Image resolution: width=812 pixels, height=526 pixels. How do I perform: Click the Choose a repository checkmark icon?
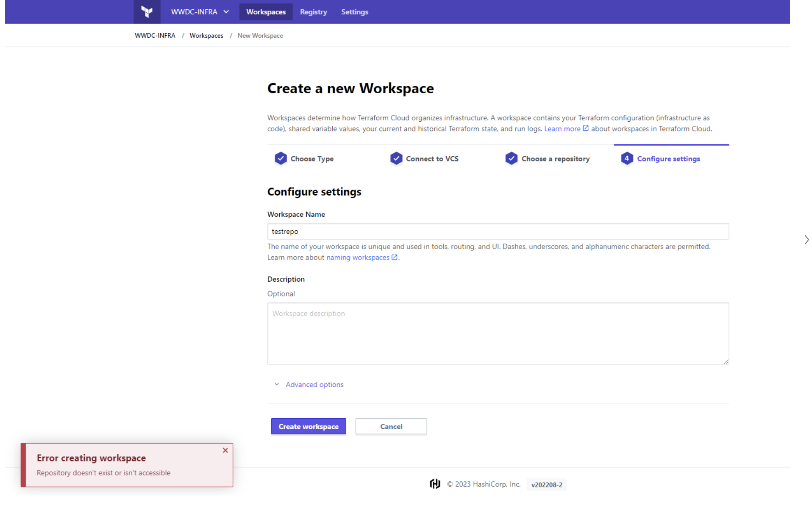click(511, 159)
